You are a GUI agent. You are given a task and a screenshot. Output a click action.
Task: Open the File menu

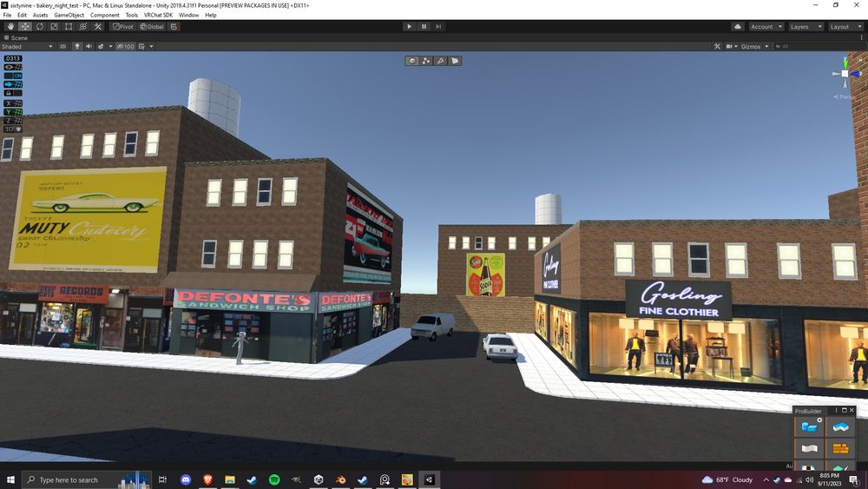[7, 15]
